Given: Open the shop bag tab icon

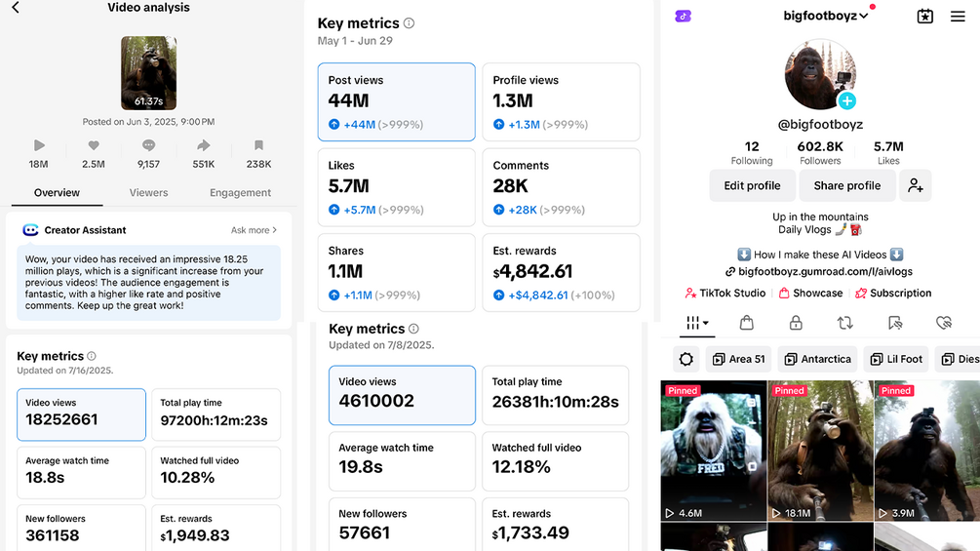Looking at the screenshot, I should (746, 323).
